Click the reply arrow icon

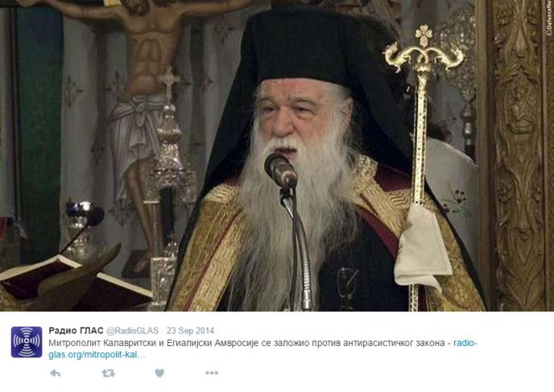(56, 373)
